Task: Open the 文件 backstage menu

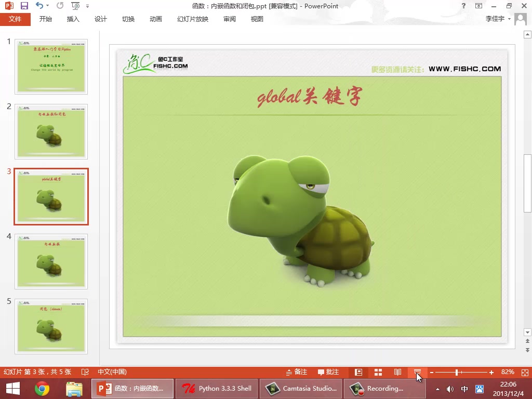Action: [x=16, y=19]
